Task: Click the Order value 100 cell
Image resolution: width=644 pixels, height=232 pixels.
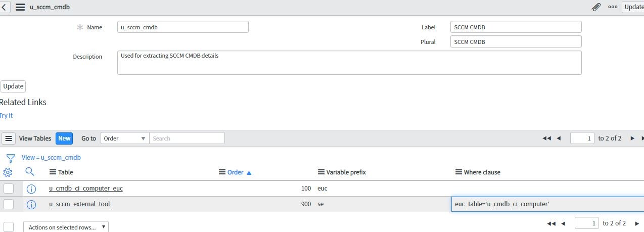Action: tap(306, 189)
